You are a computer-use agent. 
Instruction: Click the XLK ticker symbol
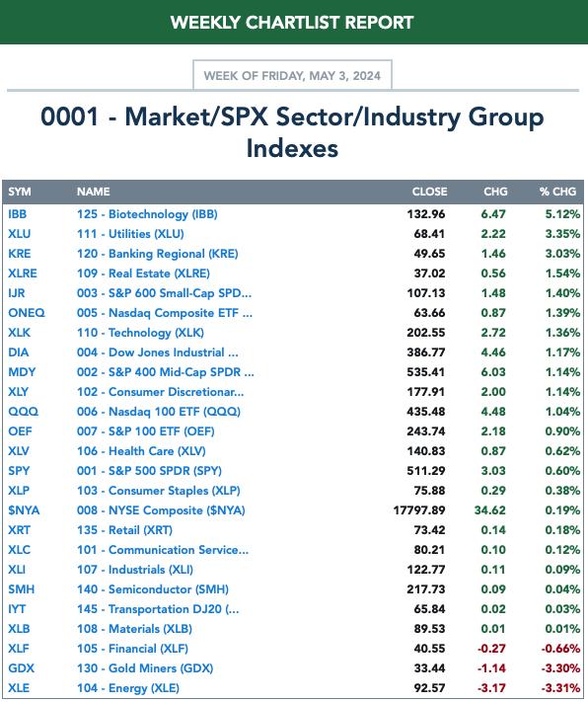coord(20,332)
